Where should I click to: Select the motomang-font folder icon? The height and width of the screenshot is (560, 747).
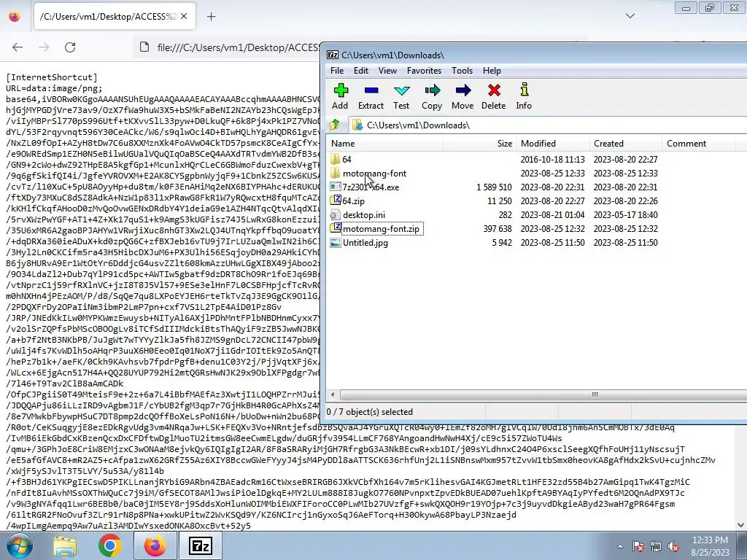coord(336,173)
